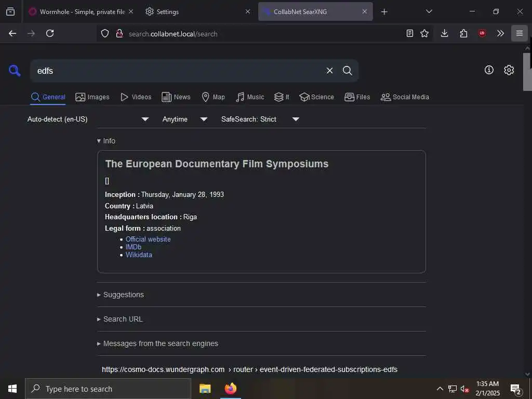Image resolution: width=532 pixels, height=399 pixels.
Task: Click the network tray icon
Action: coord(453,389)
